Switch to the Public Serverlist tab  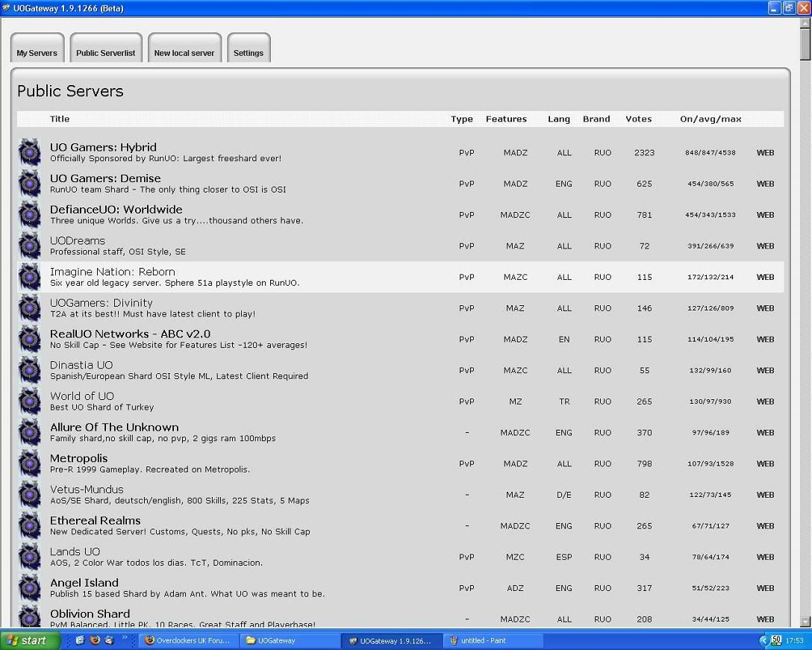pyautogui.click(x=106, y=48)
